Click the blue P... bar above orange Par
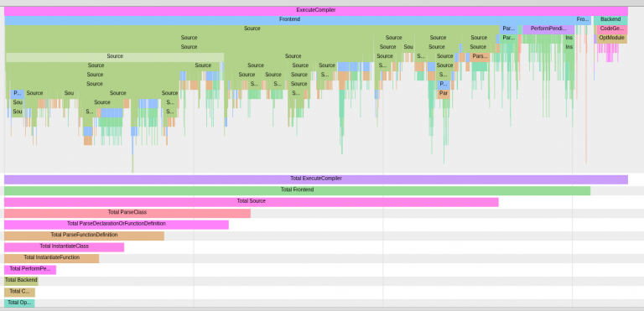This screenshot has width=644, height=311. [444, 84]
